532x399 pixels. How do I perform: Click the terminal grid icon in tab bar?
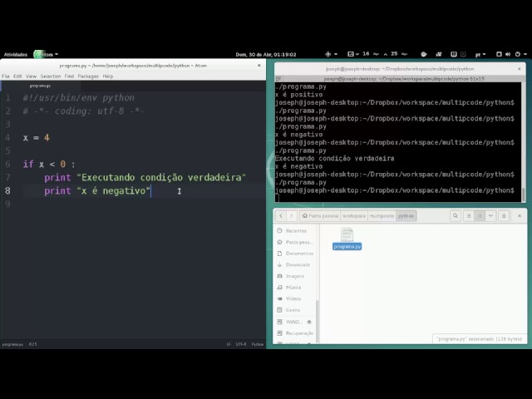278,79
